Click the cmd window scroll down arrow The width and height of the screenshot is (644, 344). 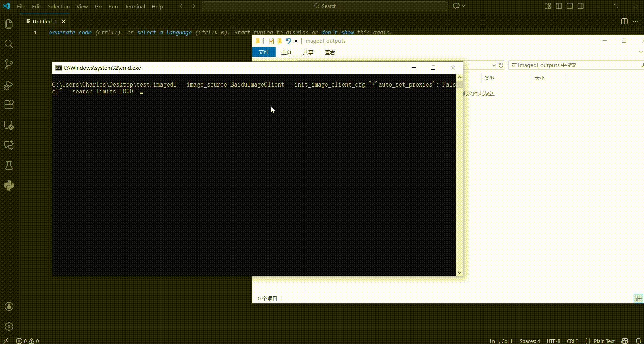pyautogui.click(x=459, y=272)
